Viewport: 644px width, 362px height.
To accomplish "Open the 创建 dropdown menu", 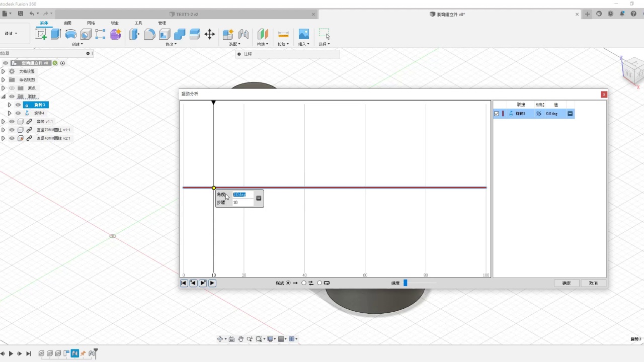I will point(77,44).
